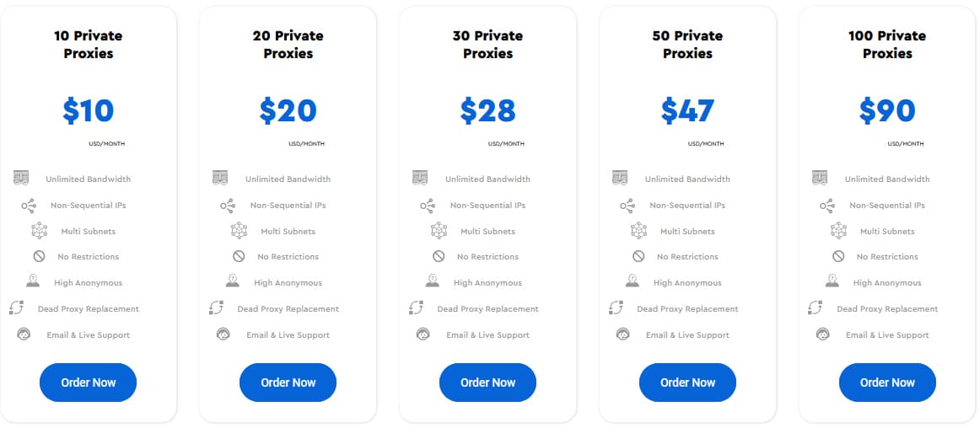Click High Anonymous icon in 100 proxies card

click(832, 281)
